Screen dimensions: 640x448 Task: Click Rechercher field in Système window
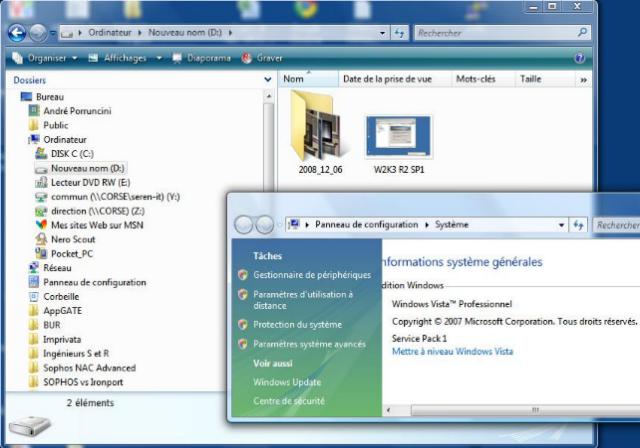[616, 225]
